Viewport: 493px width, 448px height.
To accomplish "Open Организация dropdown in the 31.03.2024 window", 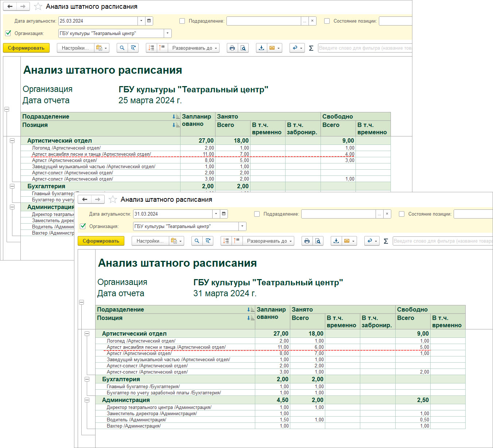I will point(242,226).
